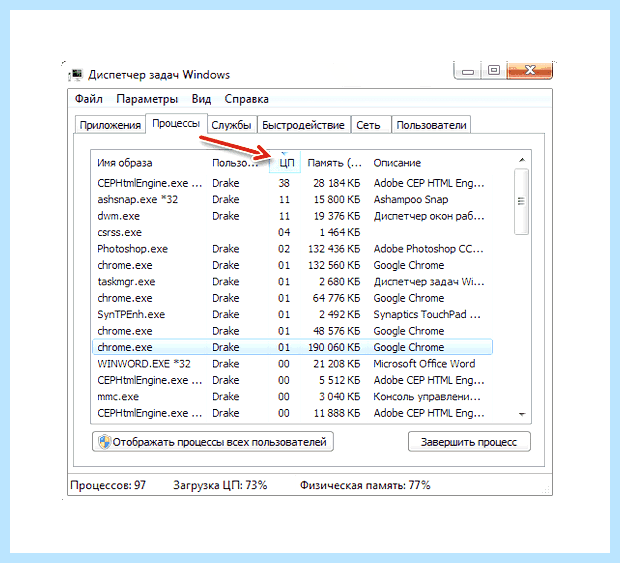Click the CPU value 38
The image size is (620, 563).
(x=284, y=183)
